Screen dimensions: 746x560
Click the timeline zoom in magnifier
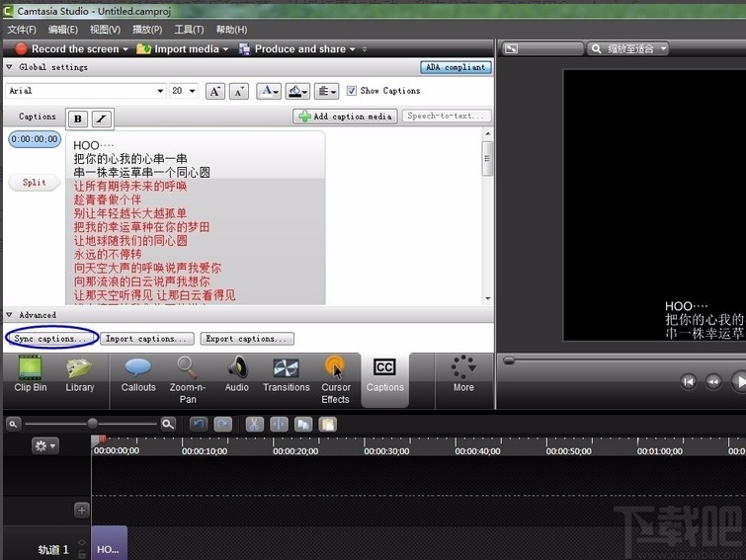(x=168, y=424)
